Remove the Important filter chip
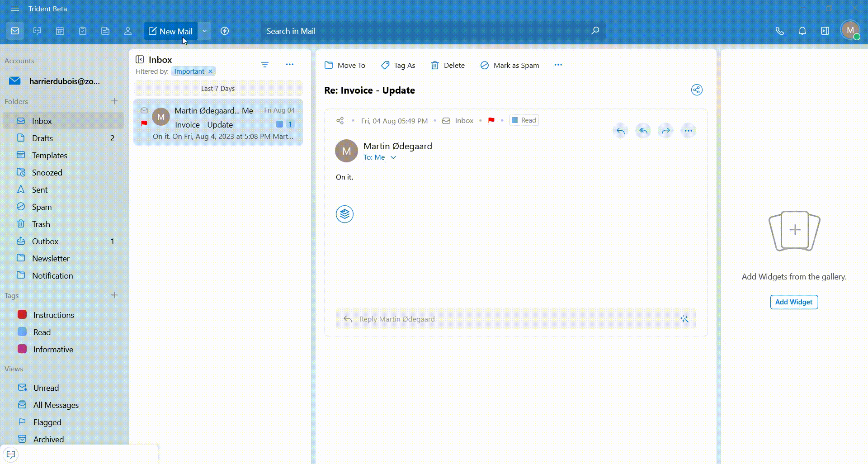This screenshot has width=868, height=464. [x=210, y=71]
